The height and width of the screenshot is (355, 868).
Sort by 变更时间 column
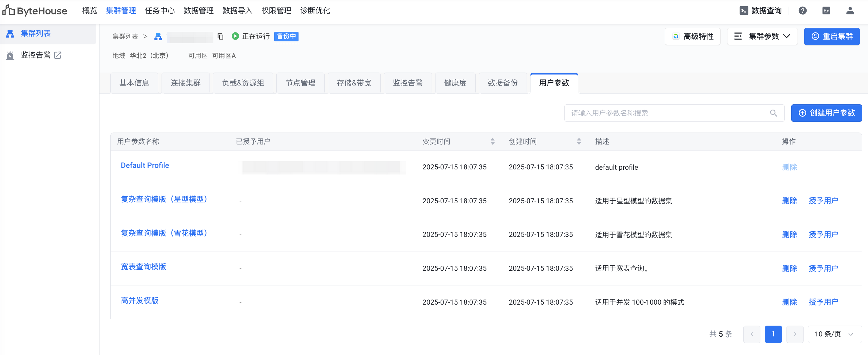click(x=492, y=141)
